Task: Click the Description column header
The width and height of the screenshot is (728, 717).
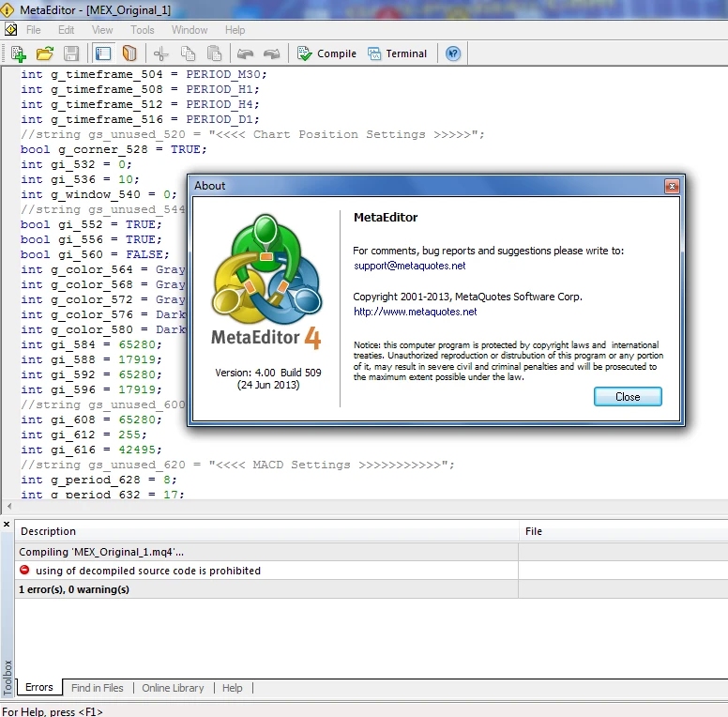Action: pos(266,531)
